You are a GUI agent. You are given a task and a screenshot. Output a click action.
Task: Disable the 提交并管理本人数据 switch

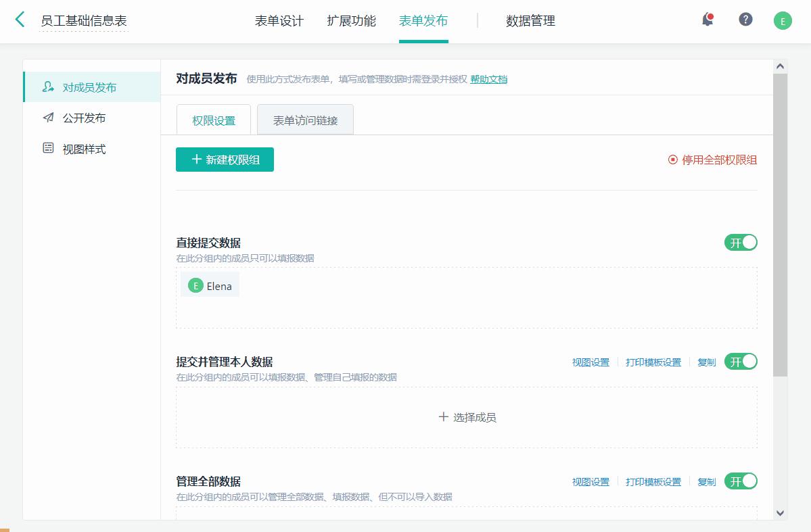coord(741,362)
